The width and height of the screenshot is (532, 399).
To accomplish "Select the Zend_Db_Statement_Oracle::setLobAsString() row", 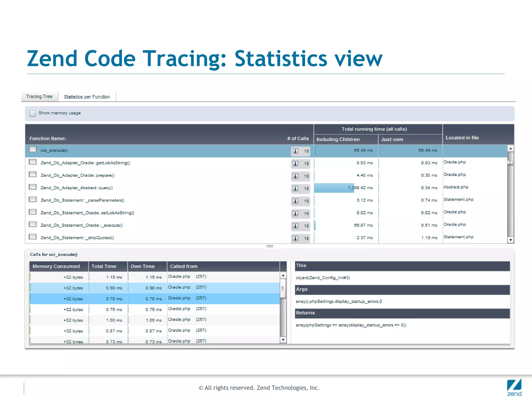I will click(x=266, y=213).
